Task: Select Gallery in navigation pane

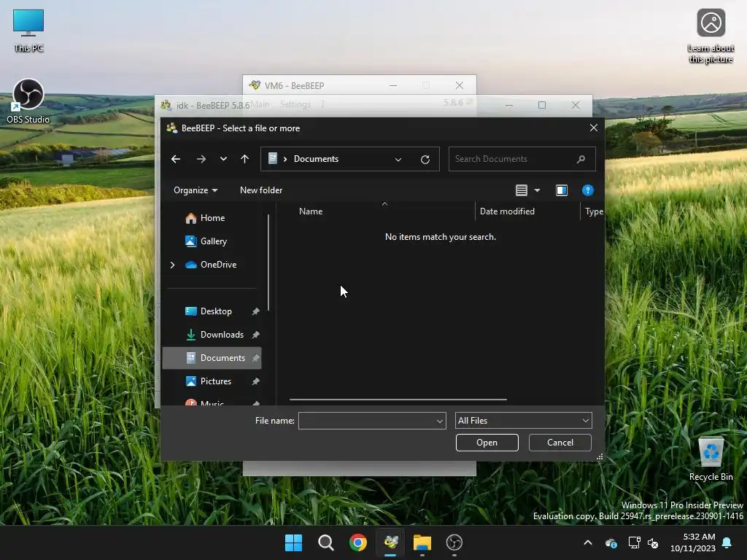Action: pos(212,241)
